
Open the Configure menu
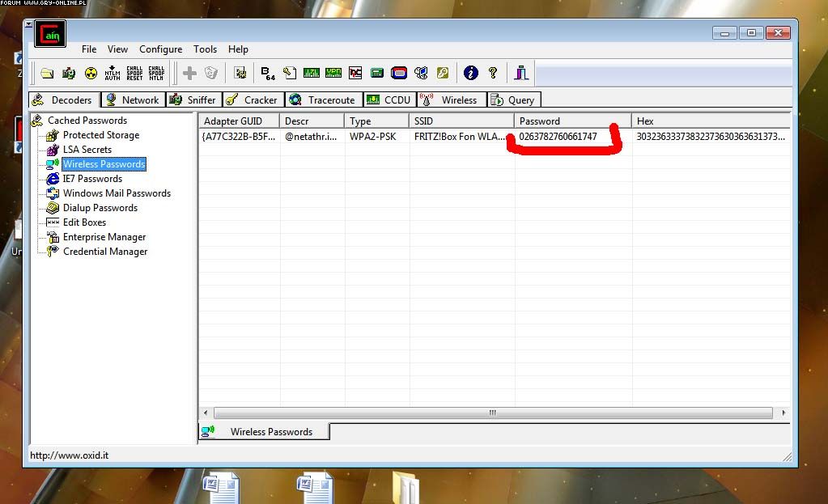point(160,49)
